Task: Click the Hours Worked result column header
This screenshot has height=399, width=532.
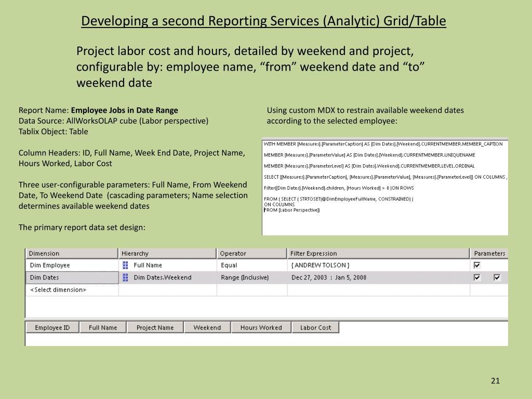Action: (x=261, y=327)
